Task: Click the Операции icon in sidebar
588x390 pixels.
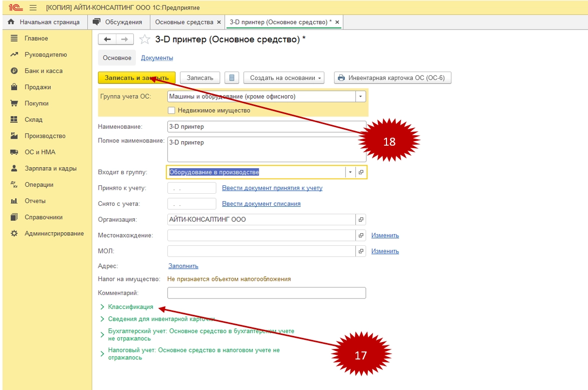Action: [x=14, y=184]
